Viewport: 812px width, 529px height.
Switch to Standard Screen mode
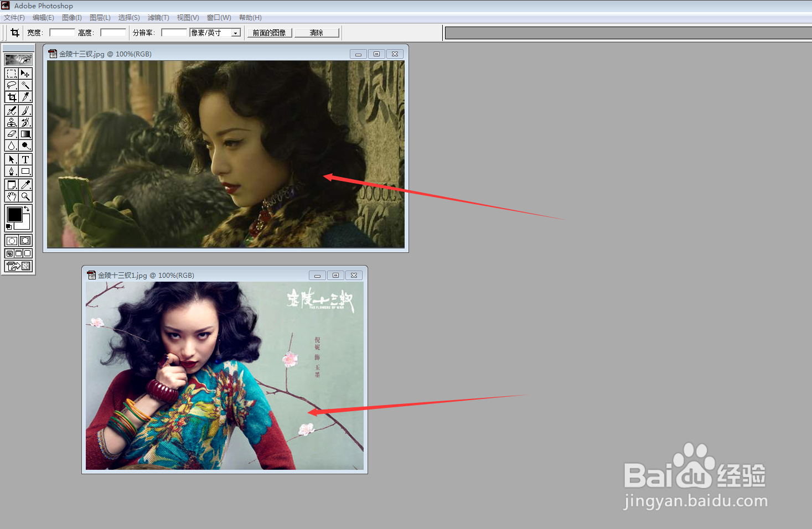point(9,253)
